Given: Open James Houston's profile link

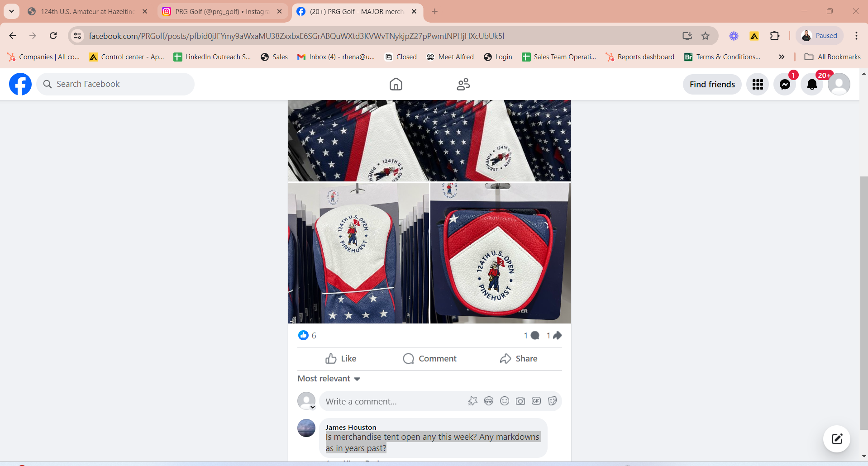Looking at the screenshot, I should pyautogui.click(x=351, y=427).
